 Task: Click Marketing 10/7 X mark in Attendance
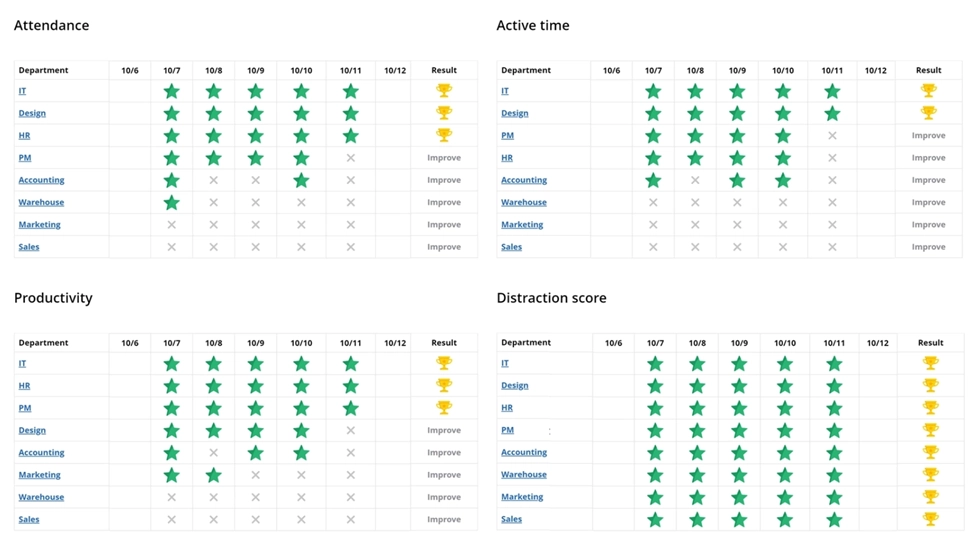point(171,224)
